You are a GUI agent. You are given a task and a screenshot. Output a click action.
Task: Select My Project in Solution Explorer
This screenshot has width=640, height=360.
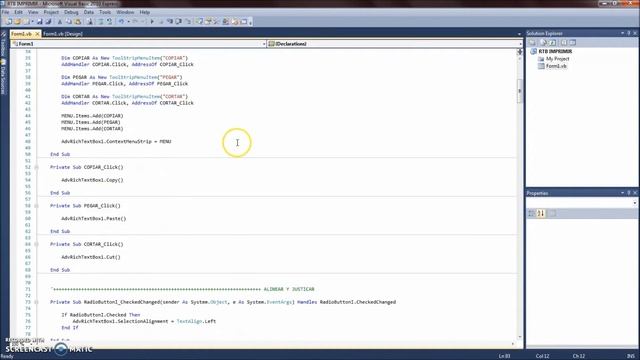click(x=558, y=59)
